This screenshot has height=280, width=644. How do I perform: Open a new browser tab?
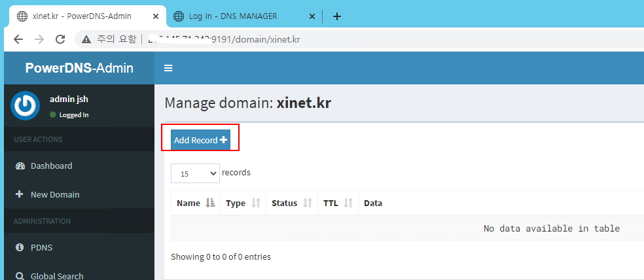point(337,16)
